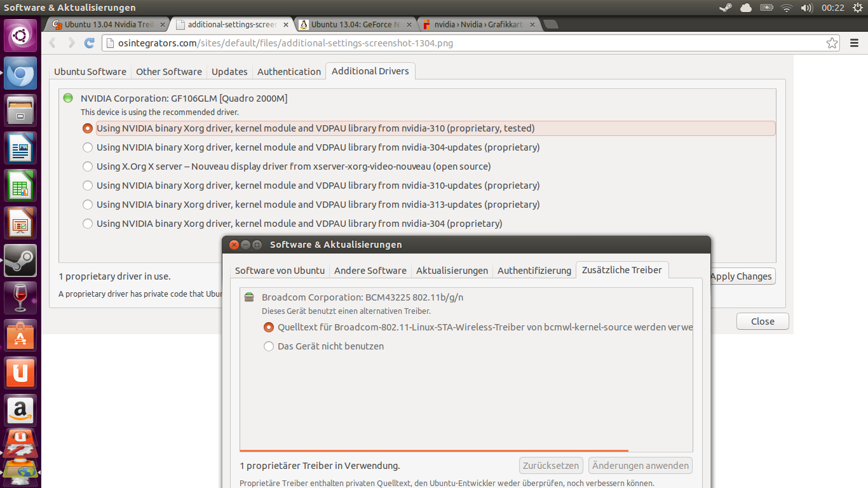The image size is (868, 488).
Task: Open the battery indicator menu
Action: (x=766, y=8)
